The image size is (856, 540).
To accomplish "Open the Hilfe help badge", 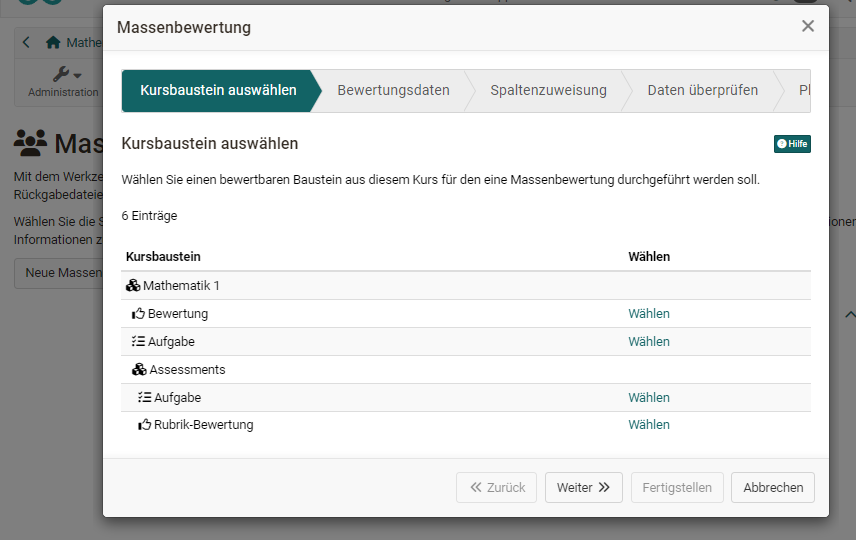I will tap(792, 144).
